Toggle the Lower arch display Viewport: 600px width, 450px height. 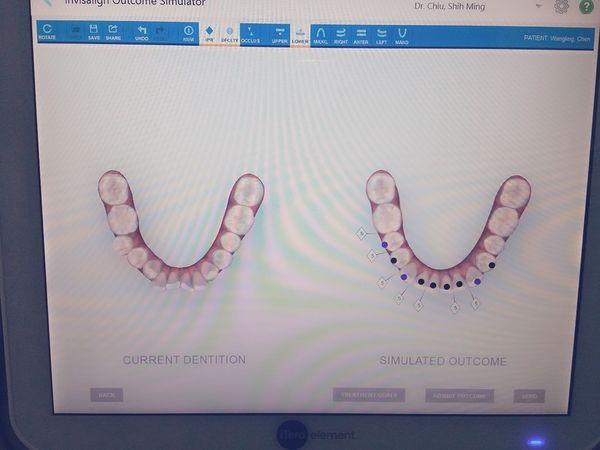(x=300, y=35)
